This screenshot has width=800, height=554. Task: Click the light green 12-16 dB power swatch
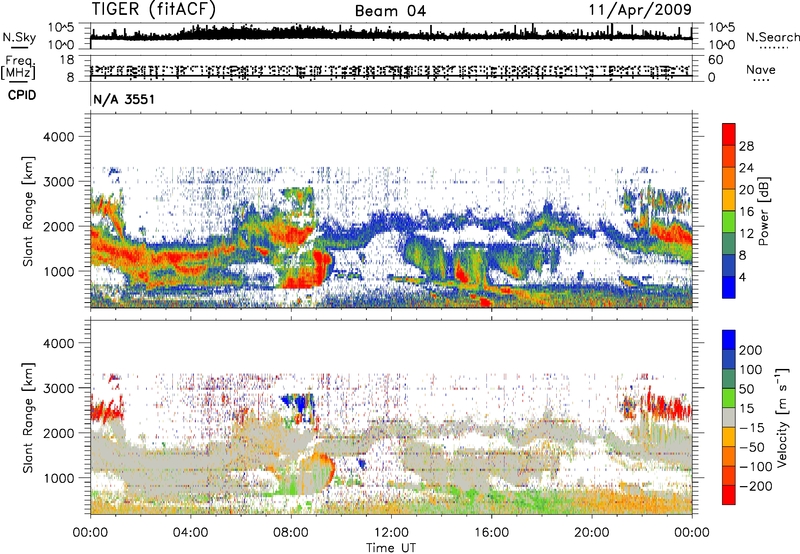click(x=729, y=221)
